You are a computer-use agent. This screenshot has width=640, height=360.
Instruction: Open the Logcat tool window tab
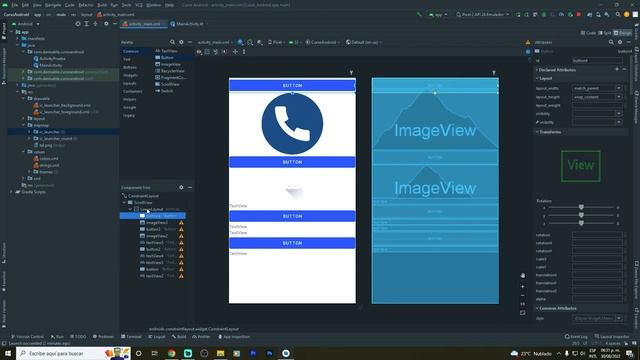pos(157,337)
